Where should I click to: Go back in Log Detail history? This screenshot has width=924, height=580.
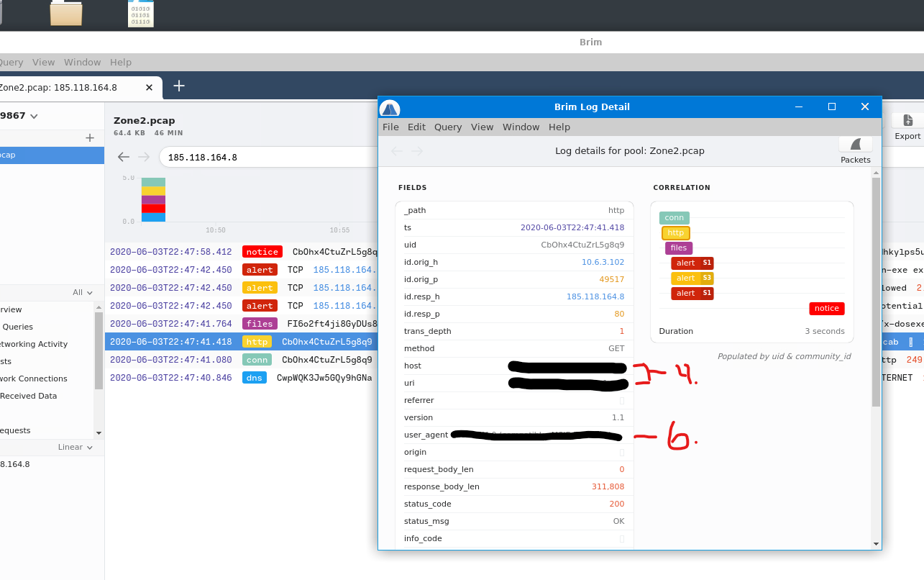click(395, 151)
